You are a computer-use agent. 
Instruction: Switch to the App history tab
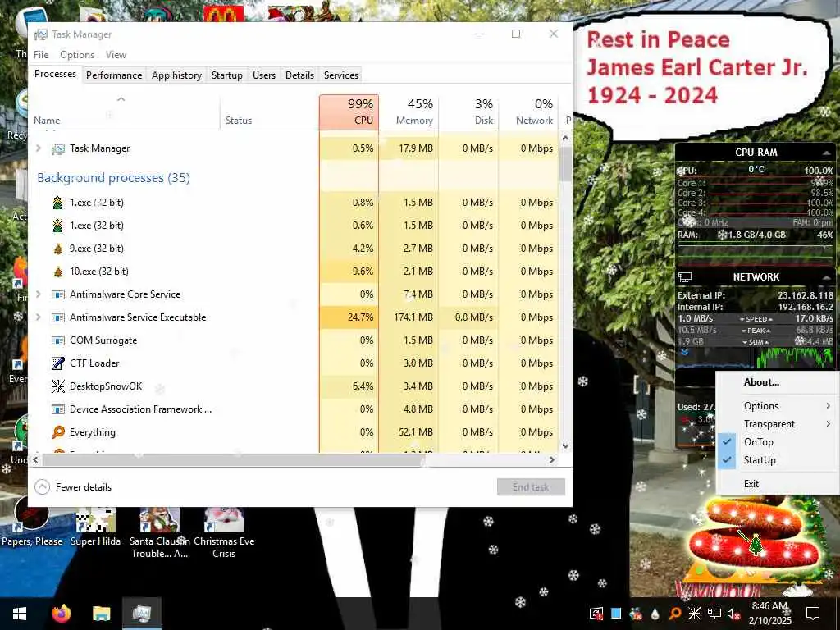tap(177, 75)
